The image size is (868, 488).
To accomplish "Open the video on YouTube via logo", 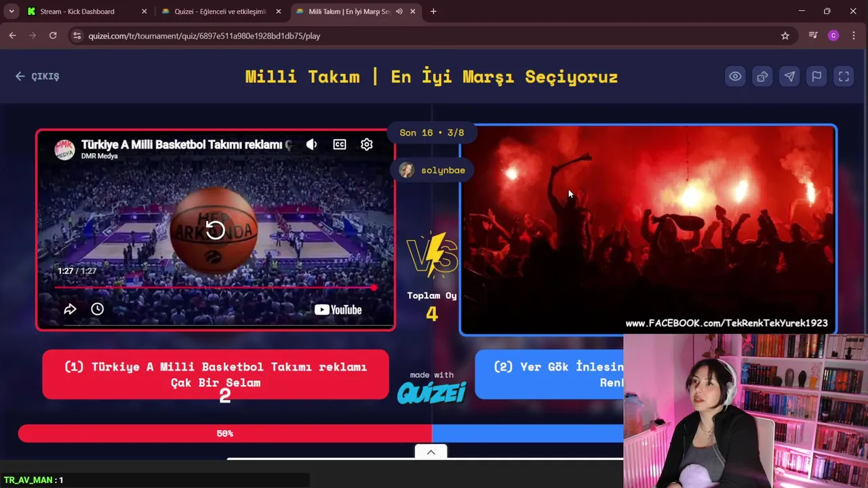I will [338, 310].
